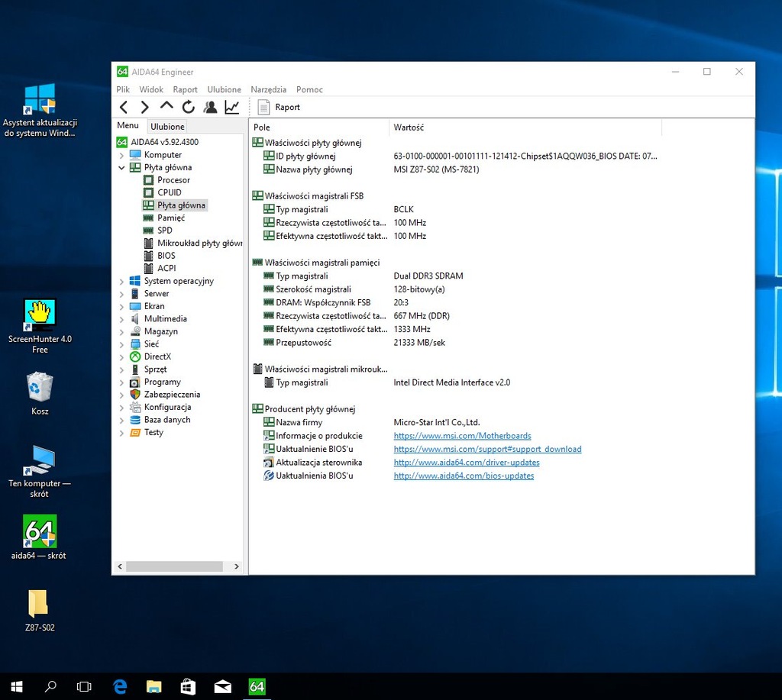This screenshot has height=700, width=782.
Task: Click the Forward navigation arrow in toolbar
Action: 144,107
